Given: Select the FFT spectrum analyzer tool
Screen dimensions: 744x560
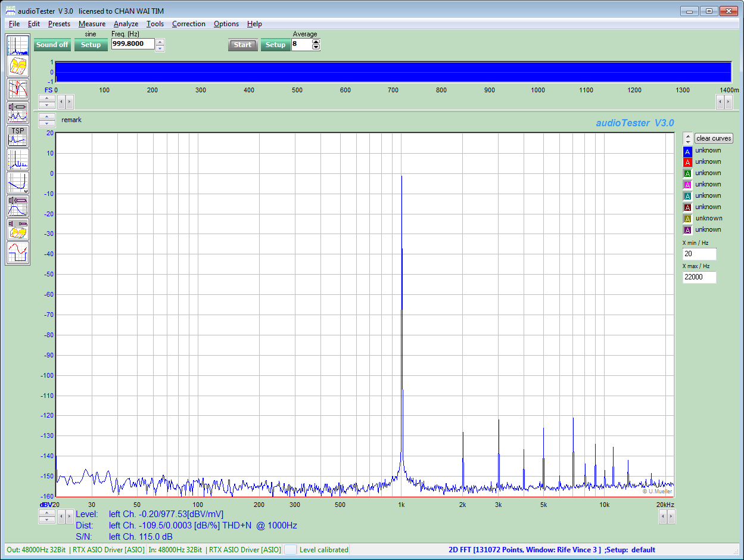Looking at the screenshot, I should pos(18,46).
